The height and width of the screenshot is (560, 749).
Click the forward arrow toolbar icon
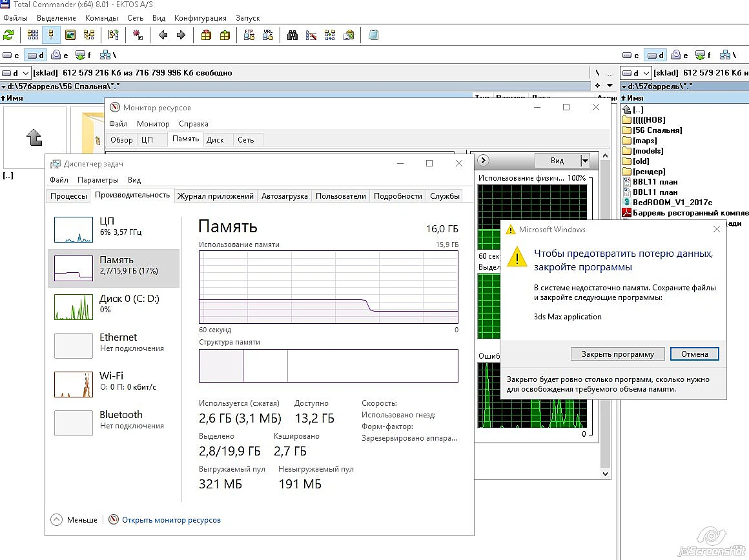(x=181, y=35)
